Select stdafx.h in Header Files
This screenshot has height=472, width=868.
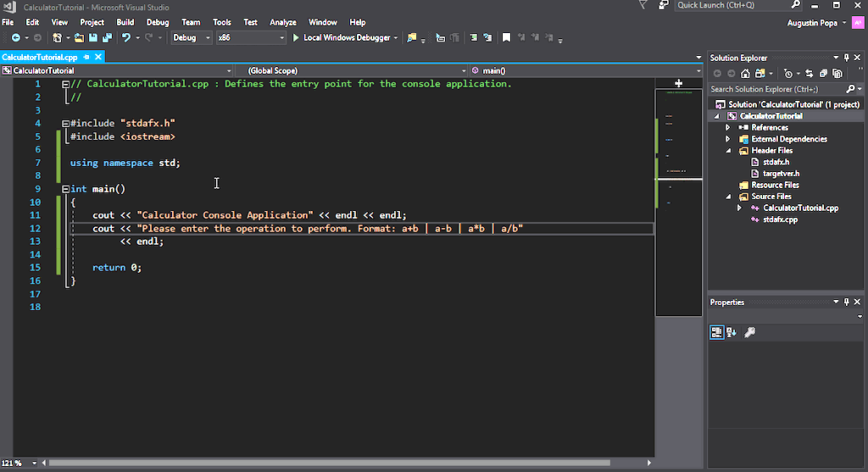click(x=776, y=162)
